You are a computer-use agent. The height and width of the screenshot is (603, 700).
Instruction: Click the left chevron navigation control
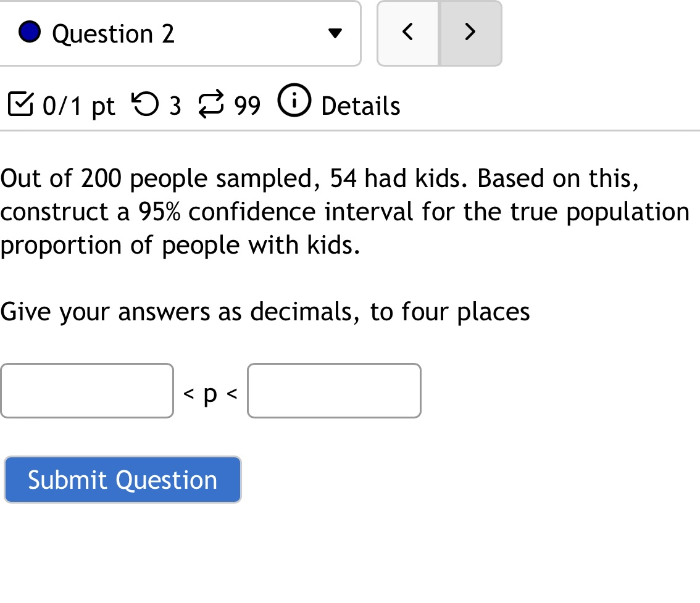coord(407,31)
